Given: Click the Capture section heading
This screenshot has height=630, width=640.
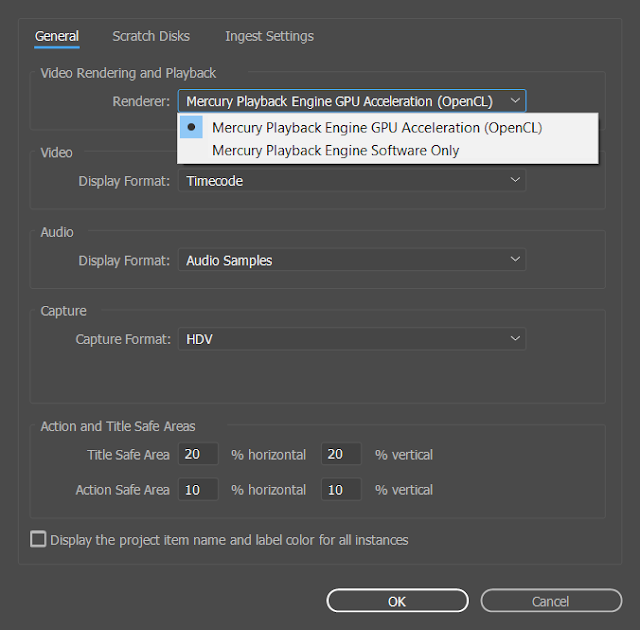Looking at the screenshot, I should pos(63,311).
